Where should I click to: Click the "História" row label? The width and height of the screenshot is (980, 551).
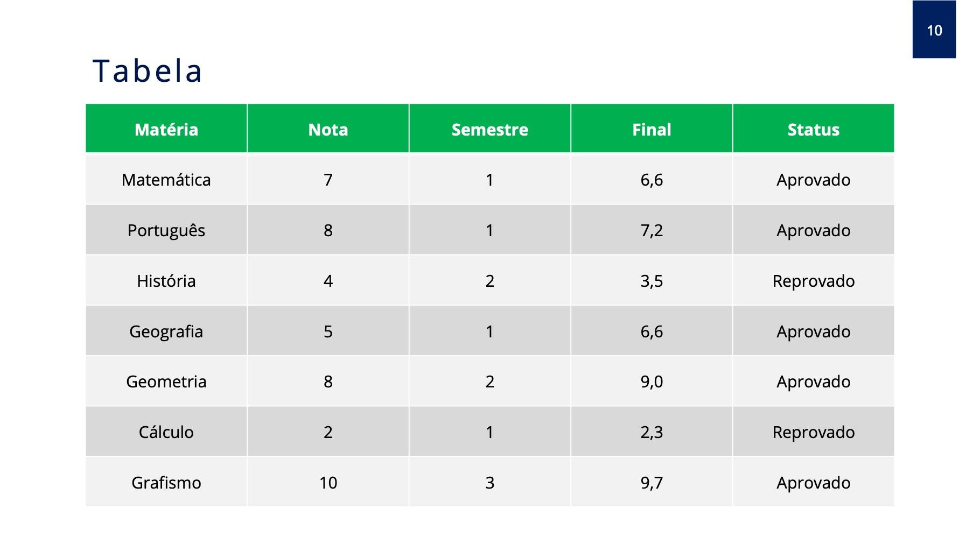click(x=166, y=281)
